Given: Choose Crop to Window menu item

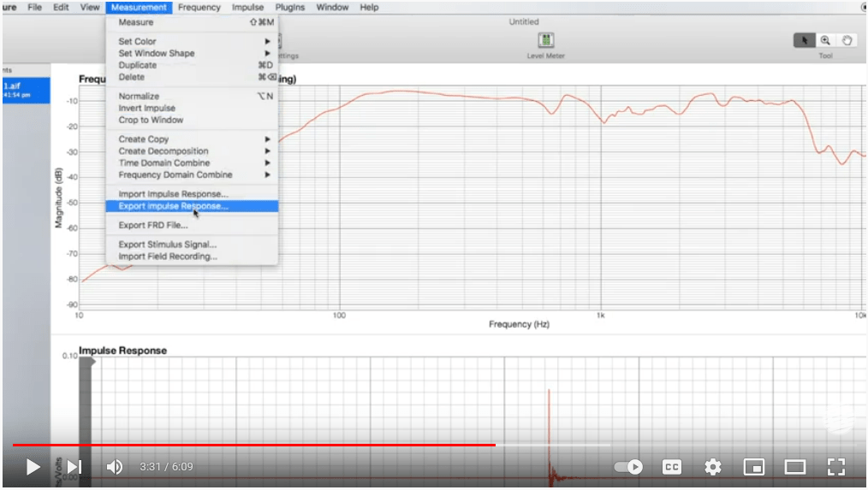Looking at the screenshot, I should pyautogui.click(x=192, y=120).
